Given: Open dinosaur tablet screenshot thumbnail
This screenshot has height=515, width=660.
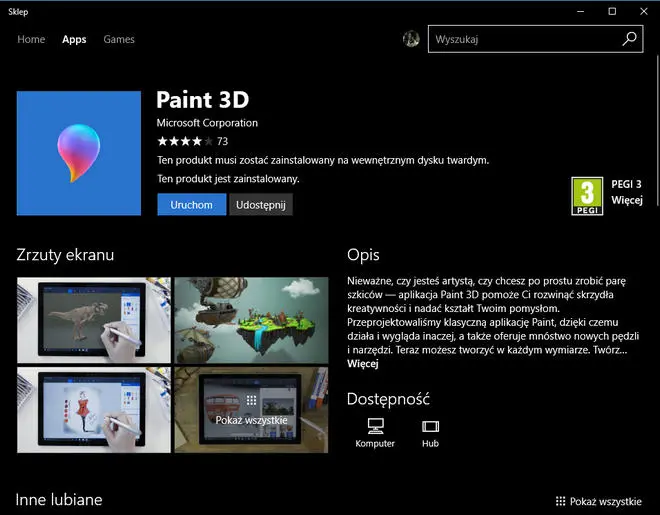Looking at the screenshot, I should pos(94,320).
